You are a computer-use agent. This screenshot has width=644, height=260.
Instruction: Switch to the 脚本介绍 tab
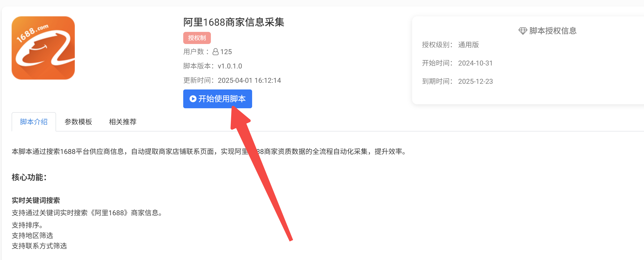click(x=34, y=122)
